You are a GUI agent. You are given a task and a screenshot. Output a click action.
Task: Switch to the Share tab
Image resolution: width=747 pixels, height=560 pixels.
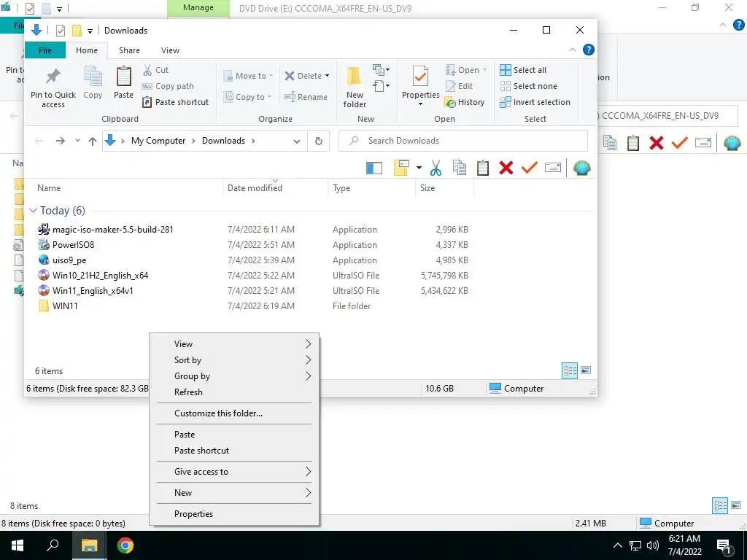tap(129, 50)
